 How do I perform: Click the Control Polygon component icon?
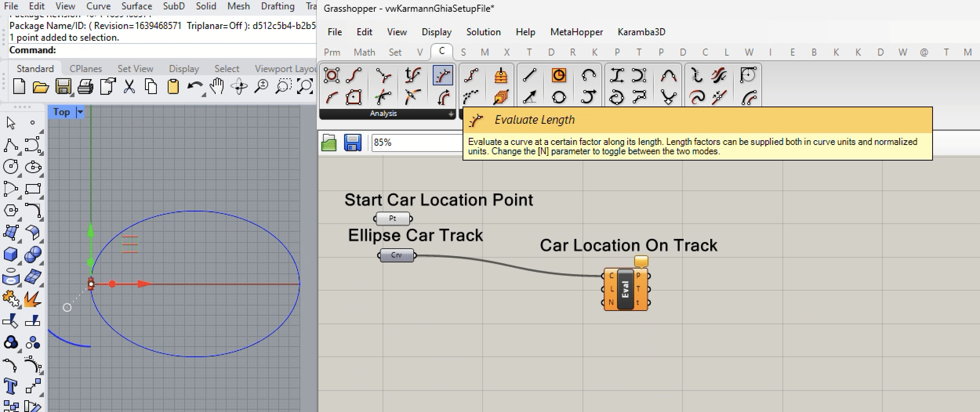332,75
